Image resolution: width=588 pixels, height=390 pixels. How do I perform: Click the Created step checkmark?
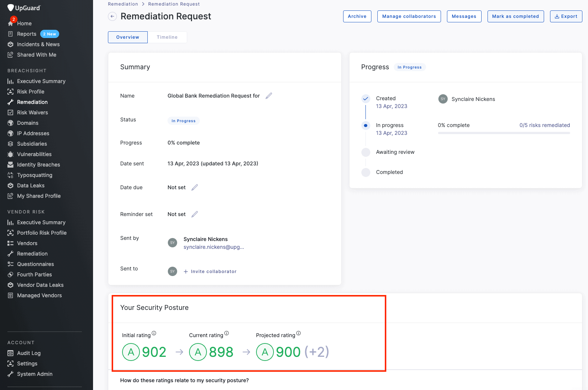click(x=366, y=99)
